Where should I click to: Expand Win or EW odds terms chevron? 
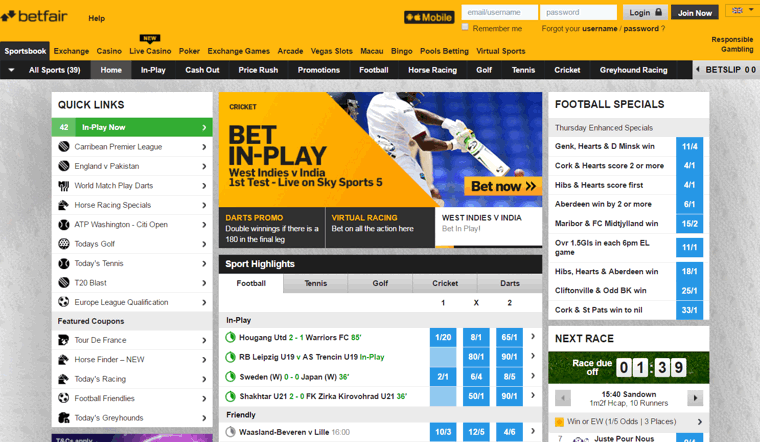[699, 422]
